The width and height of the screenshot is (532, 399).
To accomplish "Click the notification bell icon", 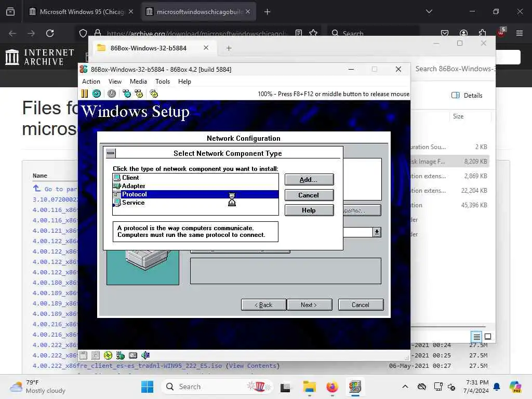I will [x=497, y=387].
